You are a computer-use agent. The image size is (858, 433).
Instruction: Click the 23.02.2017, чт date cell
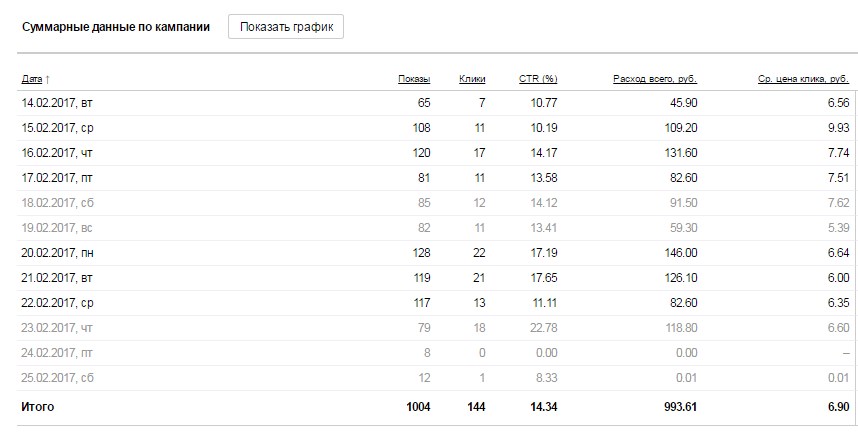(x=56, y=328)
